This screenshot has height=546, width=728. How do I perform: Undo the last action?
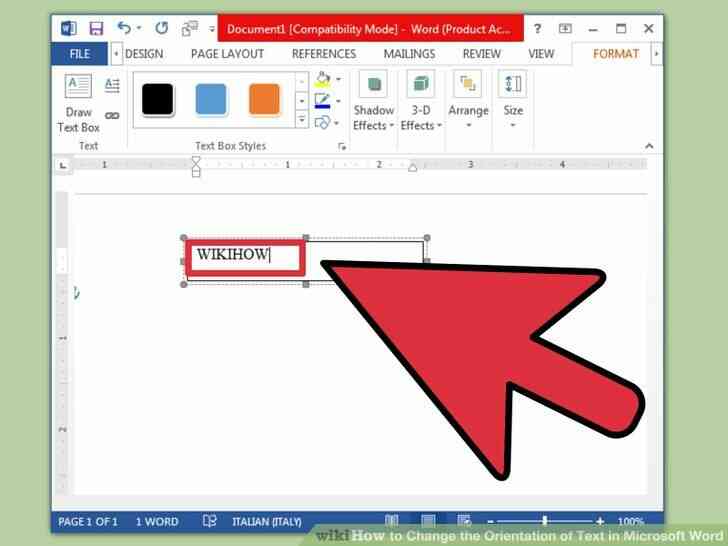point(124,28)
